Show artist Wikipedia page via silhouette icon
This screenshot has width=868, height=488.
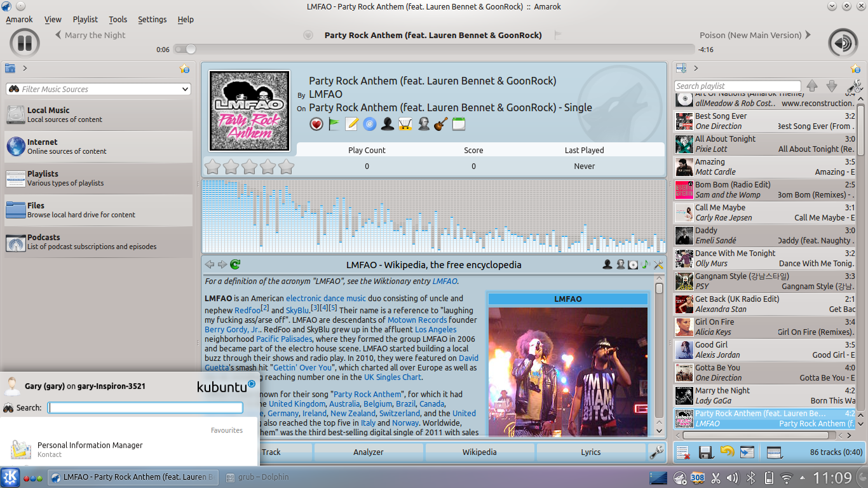coord(607,264)
